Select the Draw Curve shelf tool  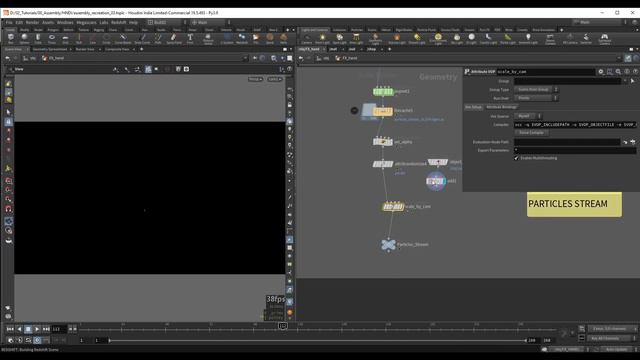coord(142,39)
